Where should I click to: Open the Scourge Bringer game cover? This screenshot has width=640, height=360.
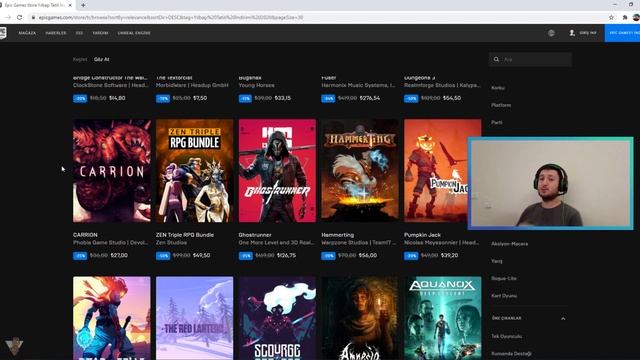(x=277, y=318)
